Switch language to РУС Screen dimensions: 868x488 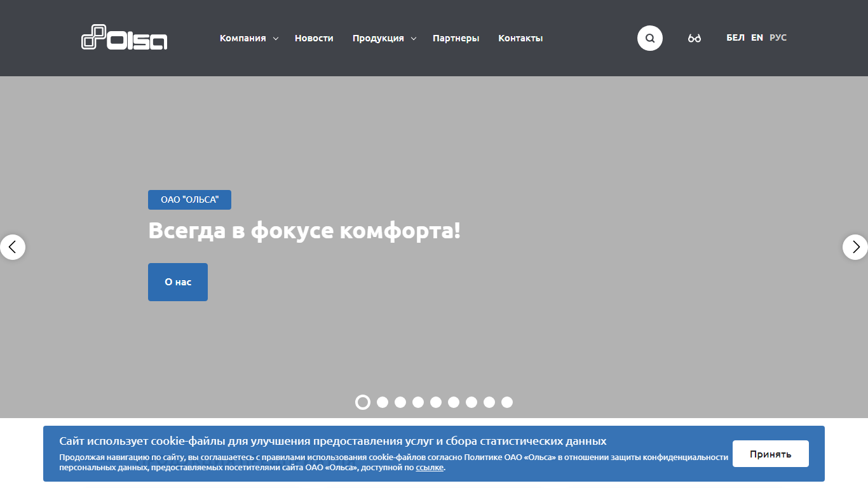click(778, 38)
